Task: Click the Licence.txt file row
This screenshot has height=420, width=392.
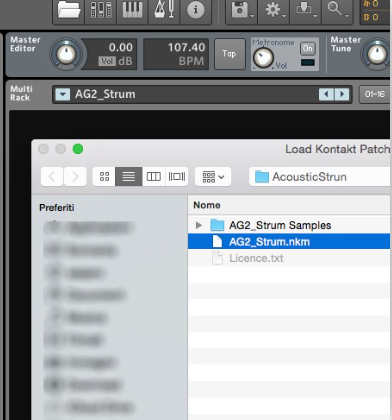Action: (x=289, y=258)
